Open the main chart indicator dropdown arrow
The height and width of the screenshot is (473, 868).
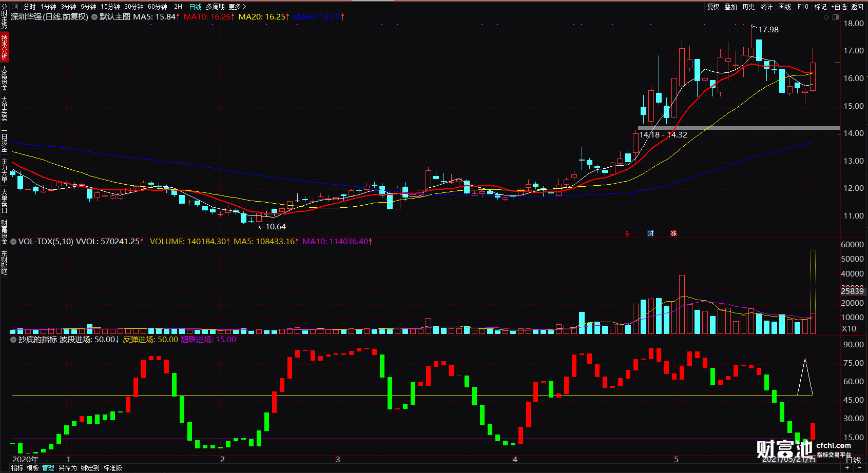(x=94, y=17)
